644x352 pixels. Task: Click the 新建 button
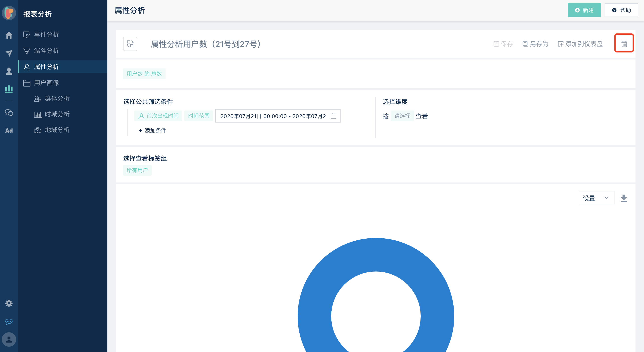coord(584,10)
